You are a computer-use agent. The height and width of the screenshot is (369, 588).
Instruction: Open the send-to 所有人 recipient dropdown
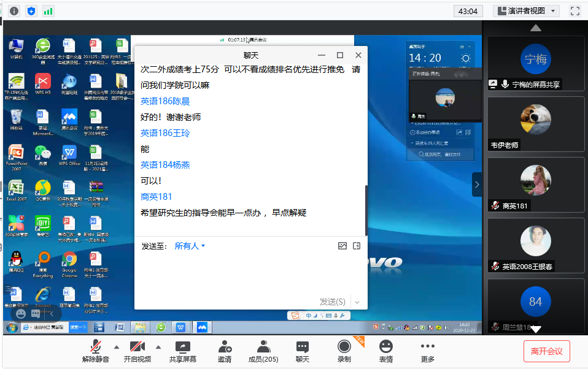(x=190, y=246)
